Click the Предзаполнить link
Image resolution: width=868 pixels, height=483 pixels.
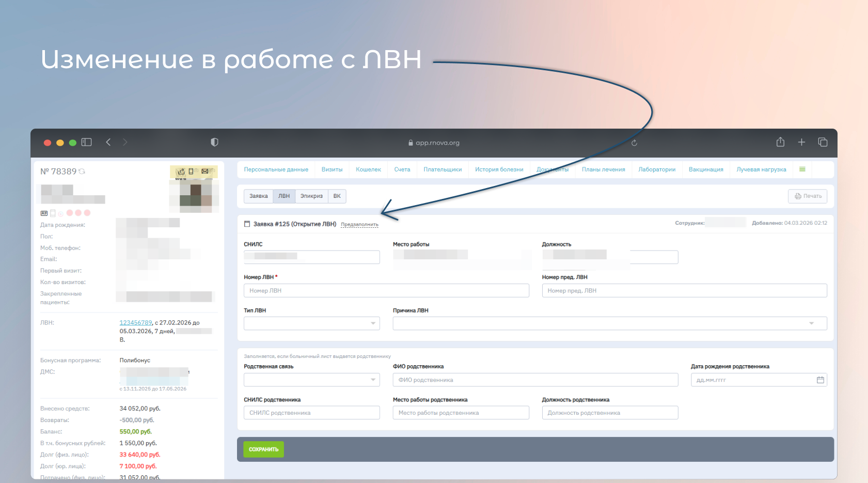tap(359, 225)
